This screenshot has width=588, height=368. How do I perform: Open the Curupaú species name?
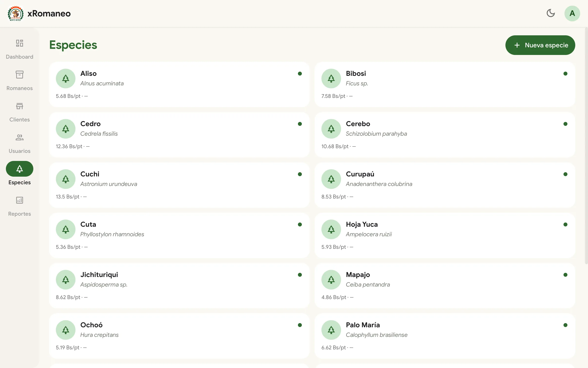[360, 174]
